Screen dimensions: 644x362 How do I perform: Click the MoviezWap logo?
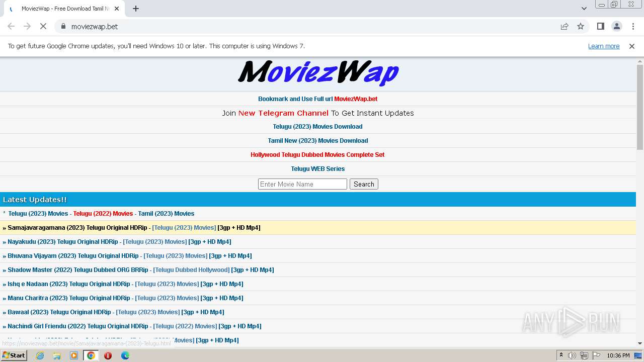pyautogui.click(x=318, y=73)
